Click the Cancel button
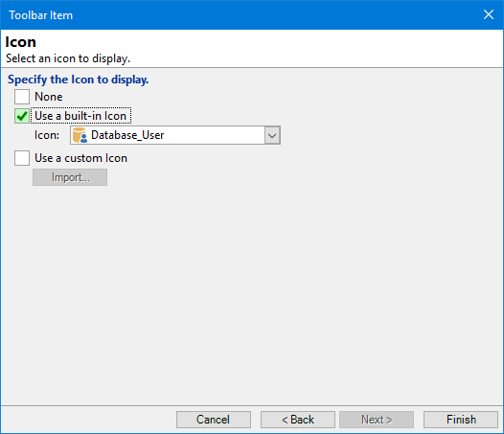This screenshot has height=434, width=504. [214, 420]
